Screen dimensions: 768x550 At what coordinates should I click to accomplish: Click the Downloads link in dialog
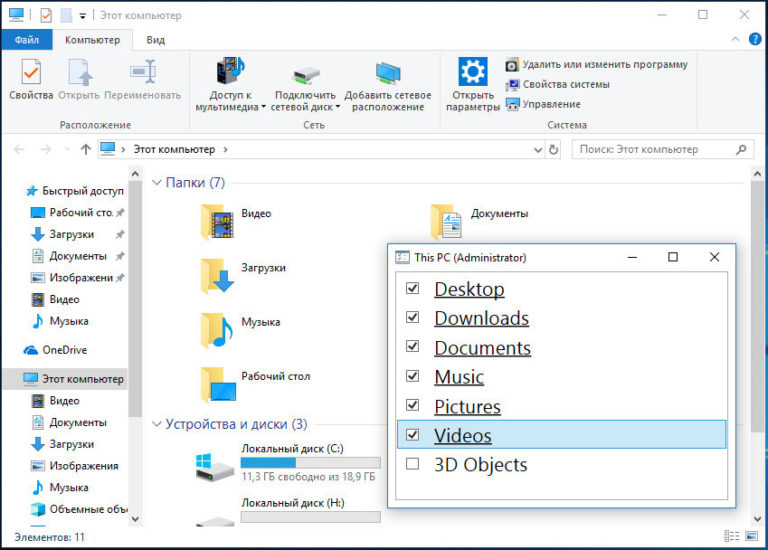(x=481, y=318)
